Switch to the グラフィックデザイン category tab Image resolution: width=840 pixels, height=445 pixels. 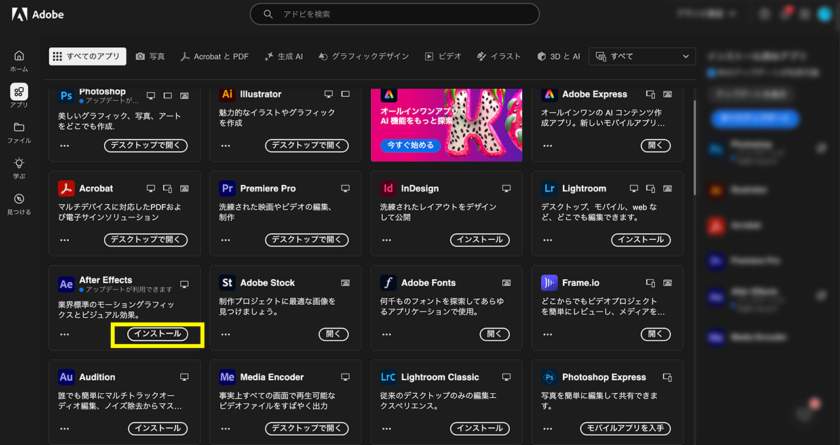[x=363, y=57]
